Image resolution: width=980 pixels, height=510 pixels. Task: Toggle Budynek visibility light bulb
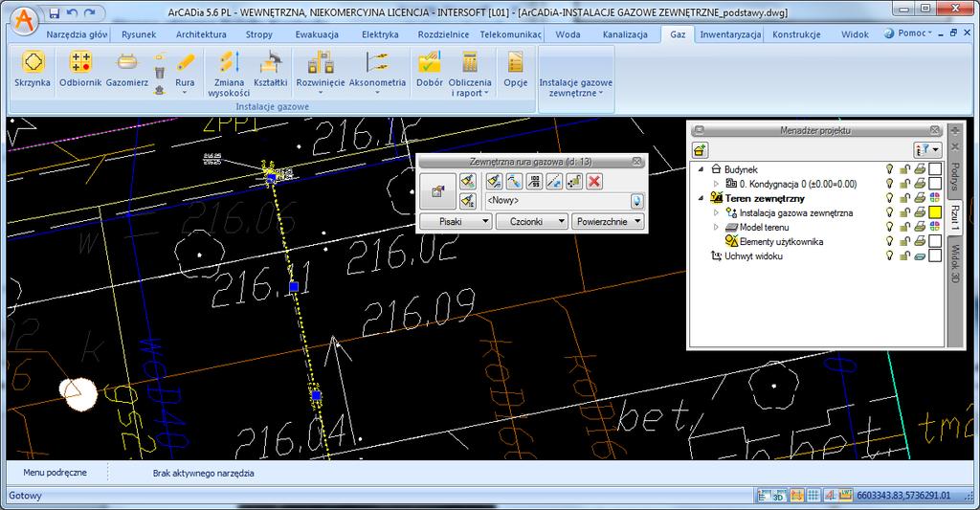coord(889,169)
